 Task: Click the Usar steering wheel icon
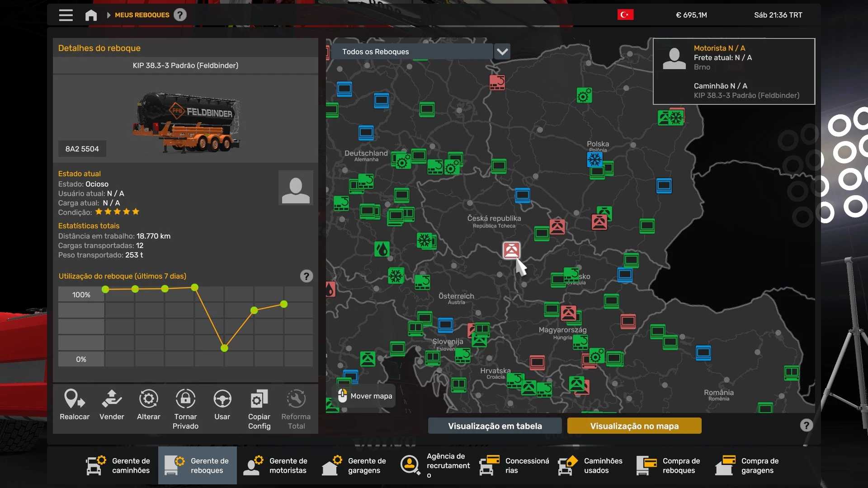pyautogui.click(x=222, y=399)
